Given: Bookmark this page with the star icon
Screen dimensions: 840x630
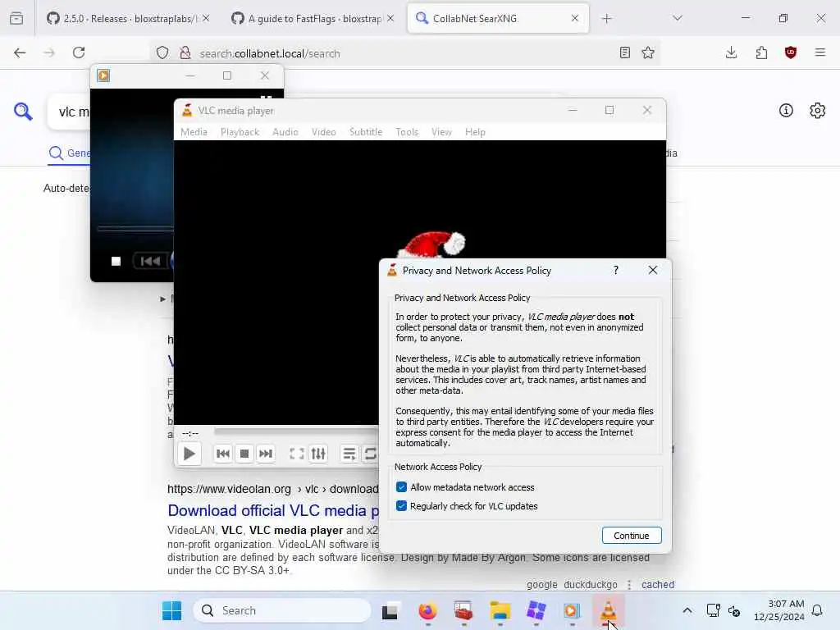Looking at the screenshot, I should (x=648, y=52).
